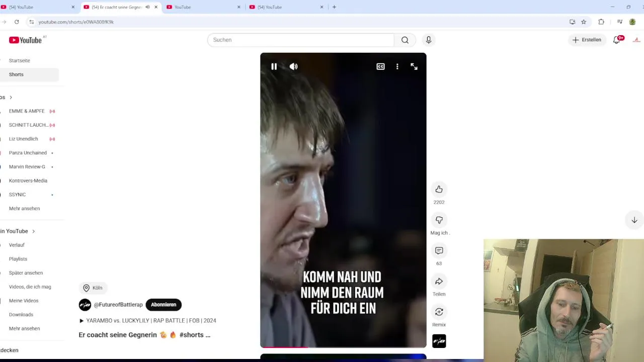Viewport: 644px width, 362px height.
Task: Subscribe with the Abonnieren button
Action: tap(164, 305)
